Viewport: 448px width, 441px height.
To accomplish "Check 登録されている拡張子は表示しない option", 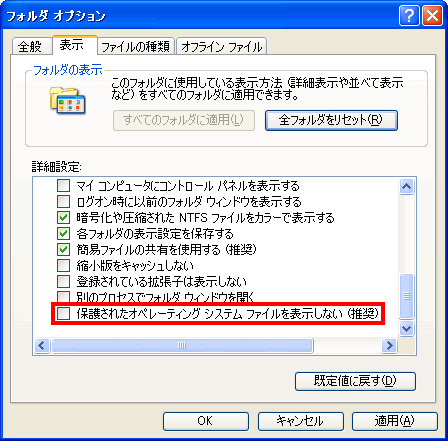I will pyautogui.click(x=63, y=282).
